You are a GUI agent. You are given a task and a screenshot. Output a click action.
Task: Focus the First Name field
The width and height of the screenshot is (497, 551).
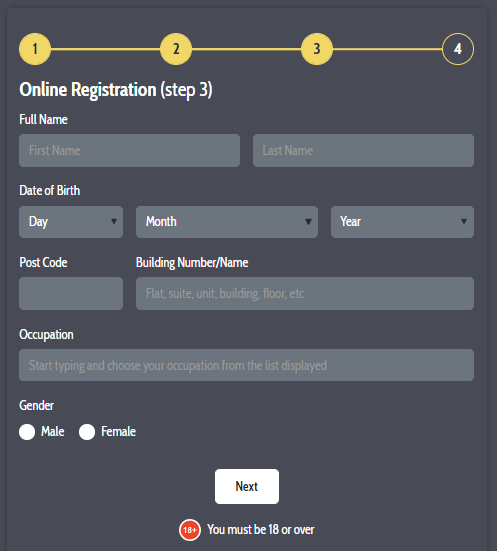129,150
